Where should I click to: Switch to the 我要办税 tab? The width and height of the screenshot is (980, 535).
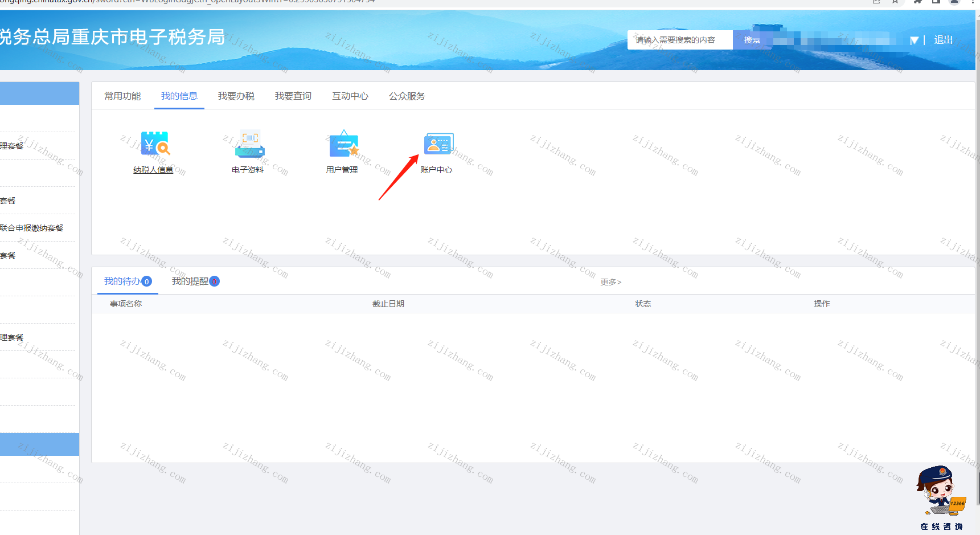tap(236, 96)
